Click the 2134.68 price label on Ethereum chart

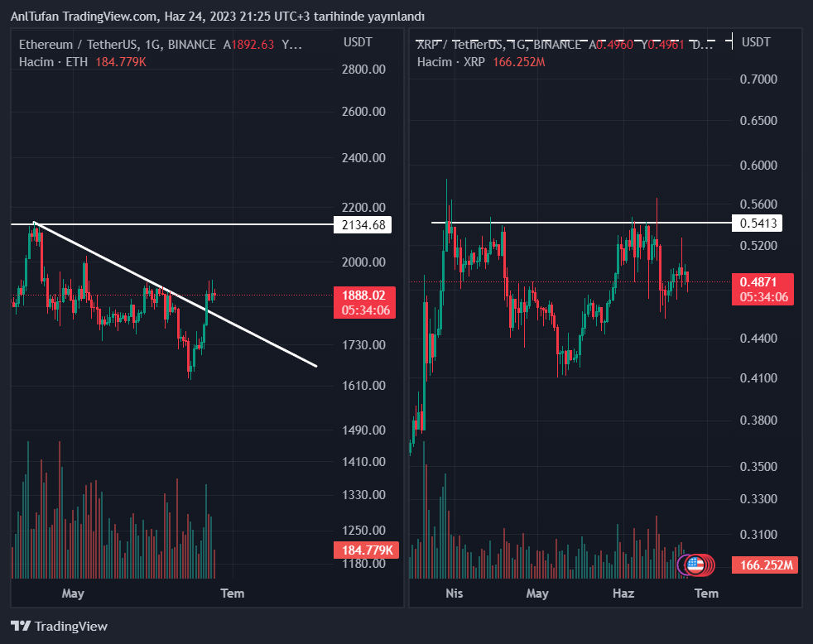point(362,224)
